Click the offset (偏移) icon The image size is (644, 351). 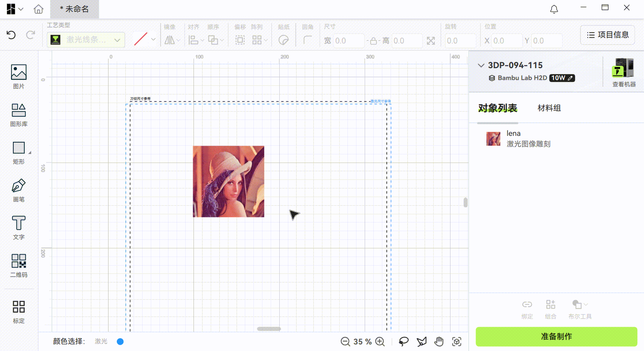(x=240, y=40)
